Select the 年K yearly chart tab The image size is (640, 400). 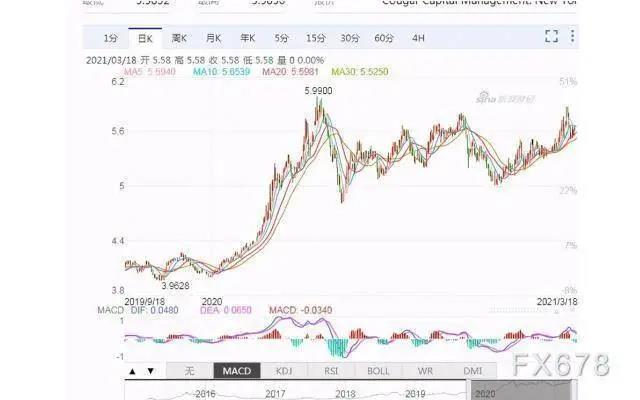click(247, 38)
